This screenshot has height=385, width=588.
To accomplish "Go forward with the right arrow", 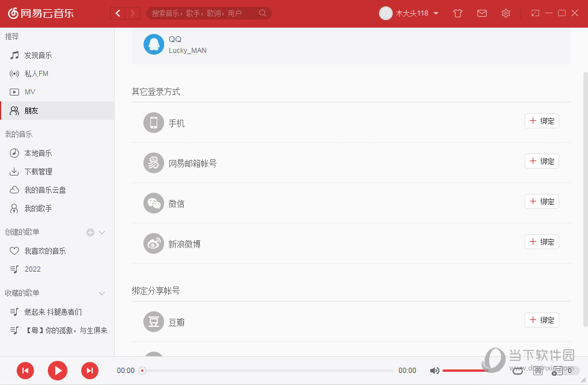I will pos(133,13).
